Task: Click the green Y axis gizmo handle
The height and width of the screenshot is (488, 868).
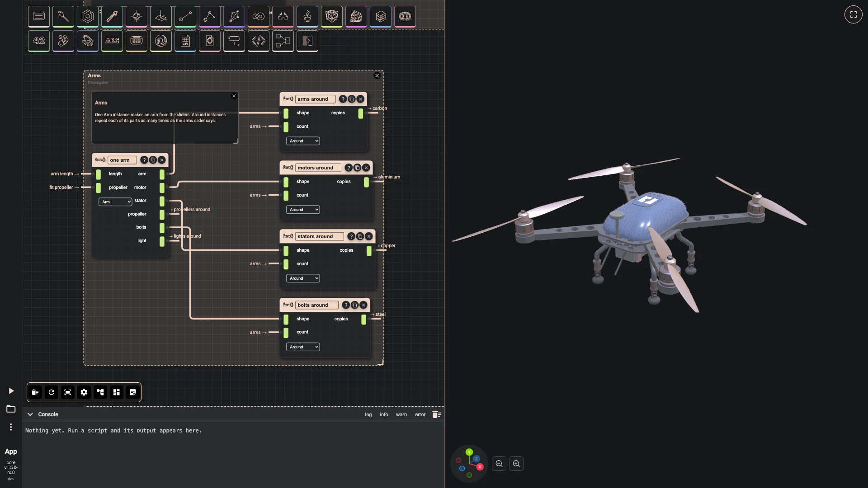Action: (469, 452)
